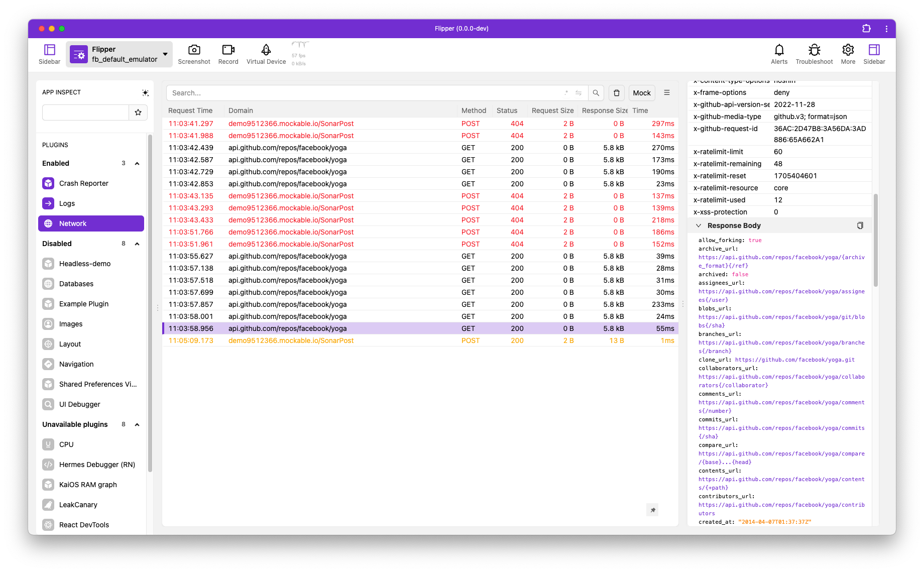Select Shared Preferences Viewer plugin
Viewport: 924px width, 572px height.
coord(91,384)
